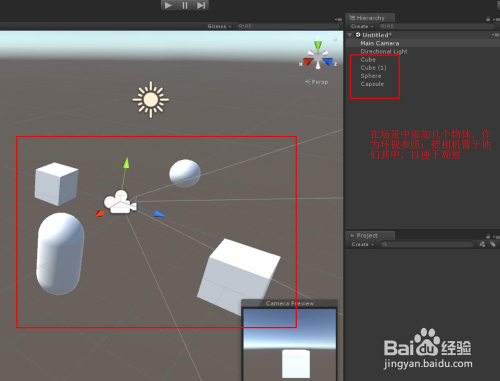
Task: Toggle the Project panel lock icon
Action: [x=488, y=237]
